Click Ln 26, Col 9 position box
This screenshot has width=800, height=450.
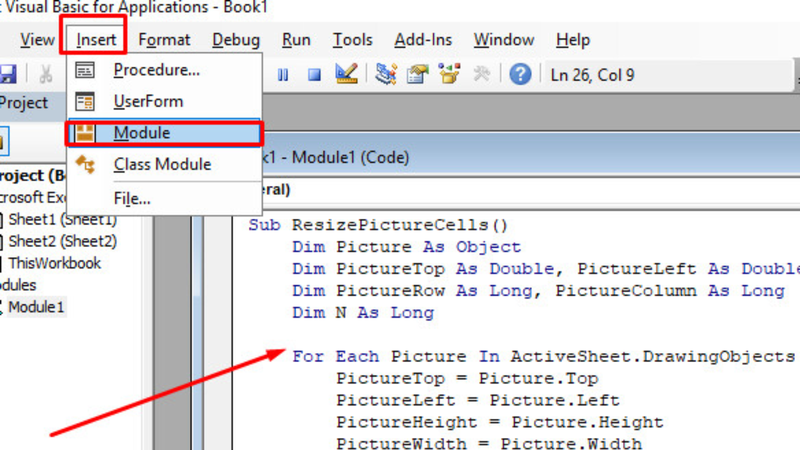[667, 75]
